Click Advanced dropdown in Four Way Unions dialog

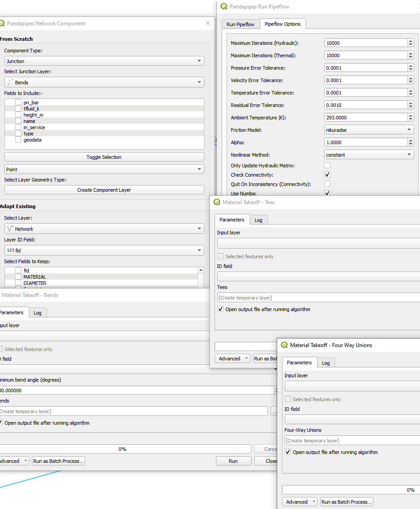coord(300,501)
